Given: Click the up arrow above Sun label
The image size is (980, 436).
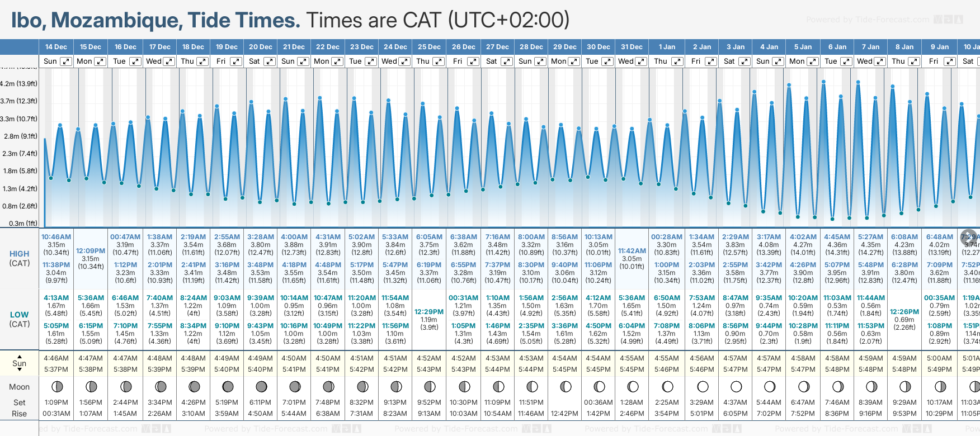Looking at the screenshot, I should [x=20, y=356].
